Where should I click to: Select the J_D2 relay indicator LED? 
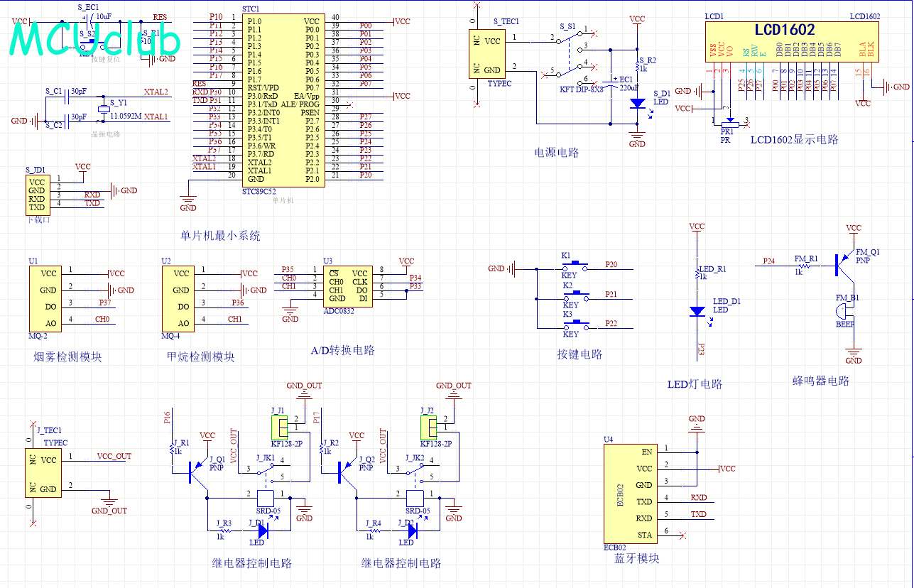pos(410,530)
